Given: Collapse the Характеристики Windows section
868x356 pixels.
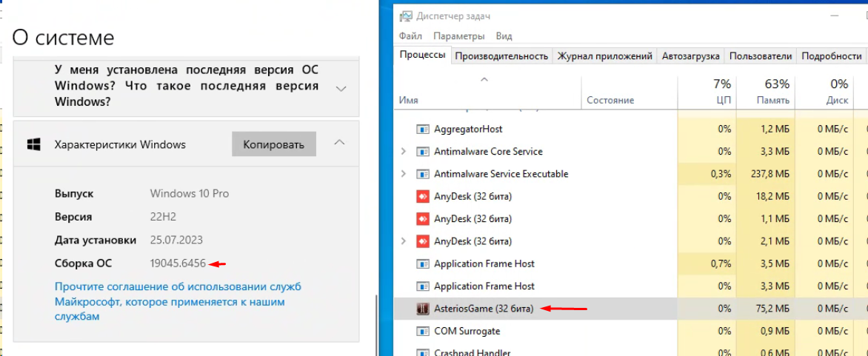Looking at the screenshot, I should [x=340, y=144].
